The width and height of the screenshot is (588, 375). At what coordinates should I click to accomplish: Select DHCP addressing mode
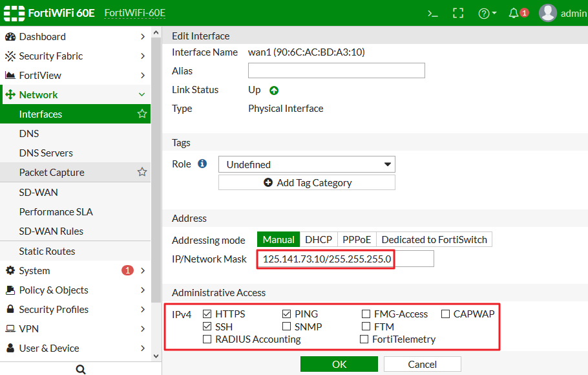[319, 239]
